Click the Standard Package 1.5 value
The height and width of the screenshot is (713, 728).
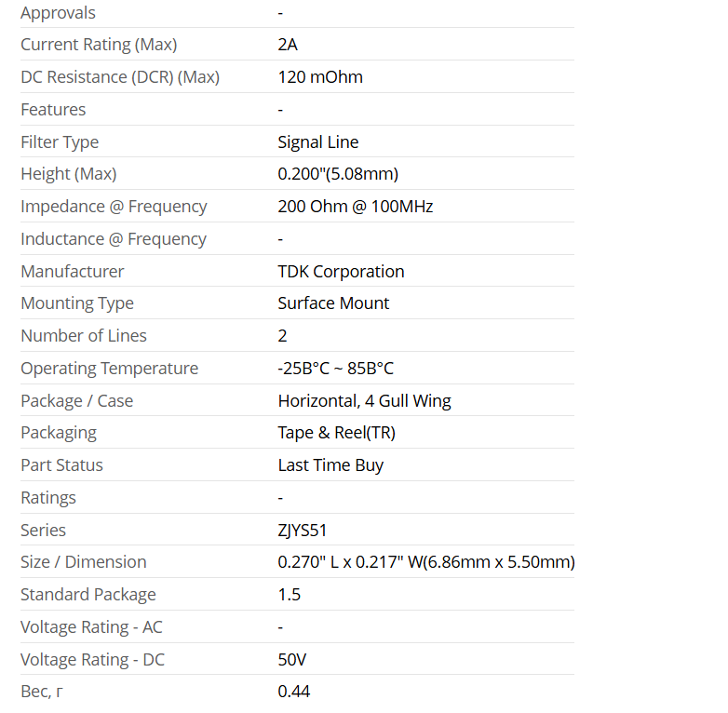290,595
